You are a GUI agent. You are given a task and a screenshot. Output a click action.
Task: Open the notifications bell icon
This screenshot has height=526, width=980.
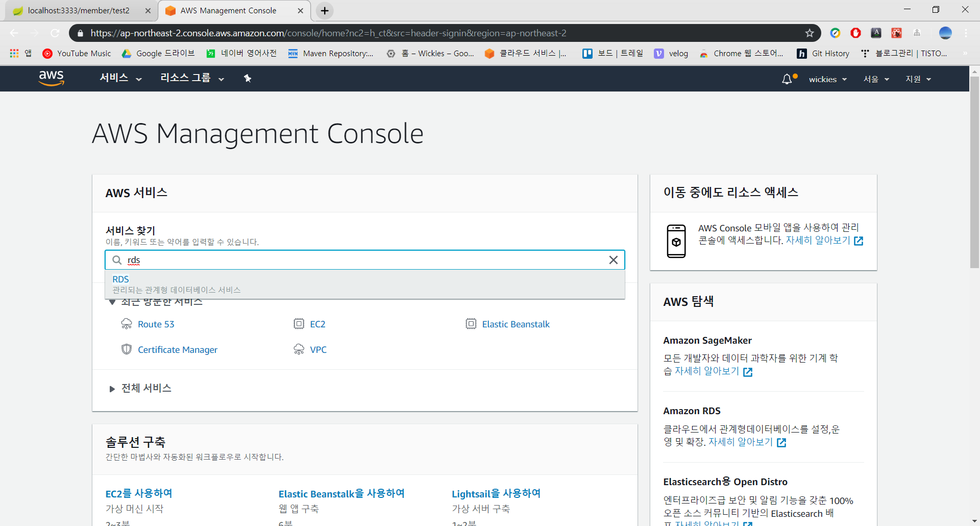coord(787,79)
